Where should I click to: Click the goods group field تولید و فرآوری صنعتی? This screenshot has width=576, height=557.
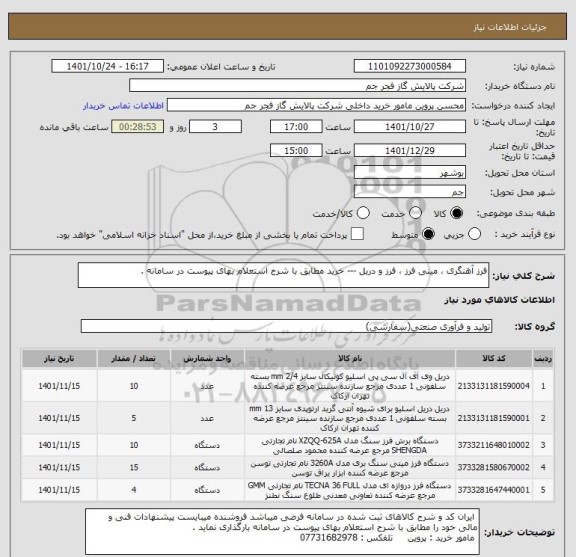286,326
